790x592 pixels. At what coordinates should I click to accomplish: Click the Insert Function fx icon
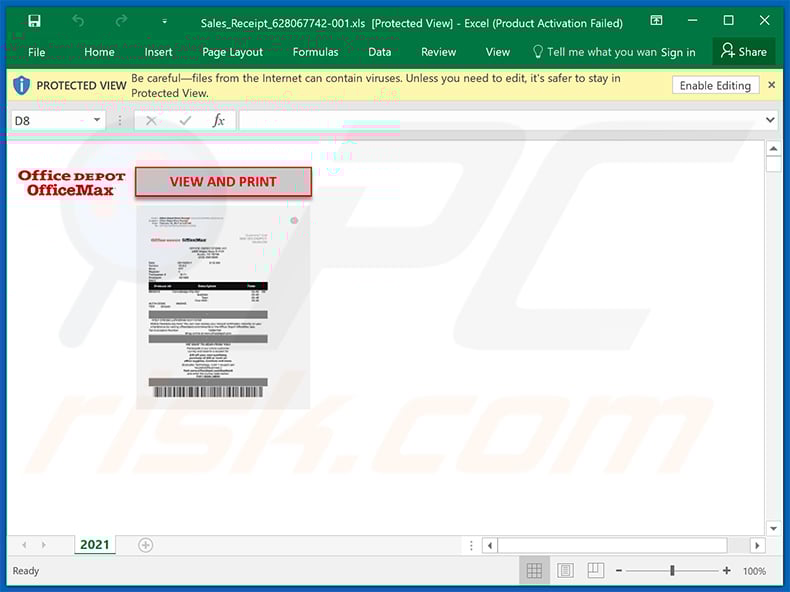pos(218,121)
